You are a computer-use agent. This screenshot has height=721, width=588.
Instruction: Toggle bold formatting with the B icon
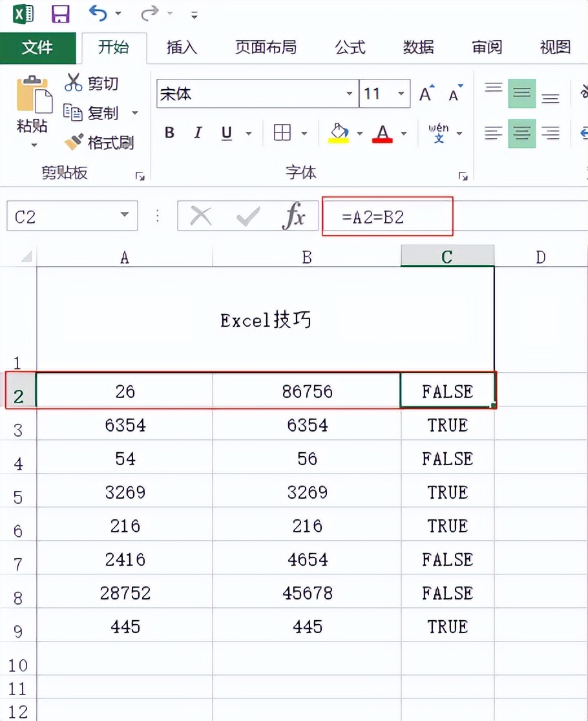pos(169,132)
